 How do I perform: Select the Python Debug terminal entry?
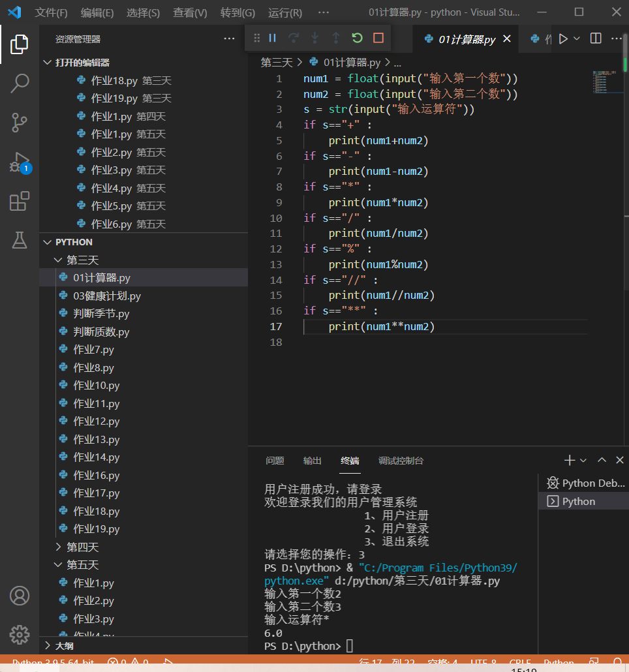click(583, 483)
